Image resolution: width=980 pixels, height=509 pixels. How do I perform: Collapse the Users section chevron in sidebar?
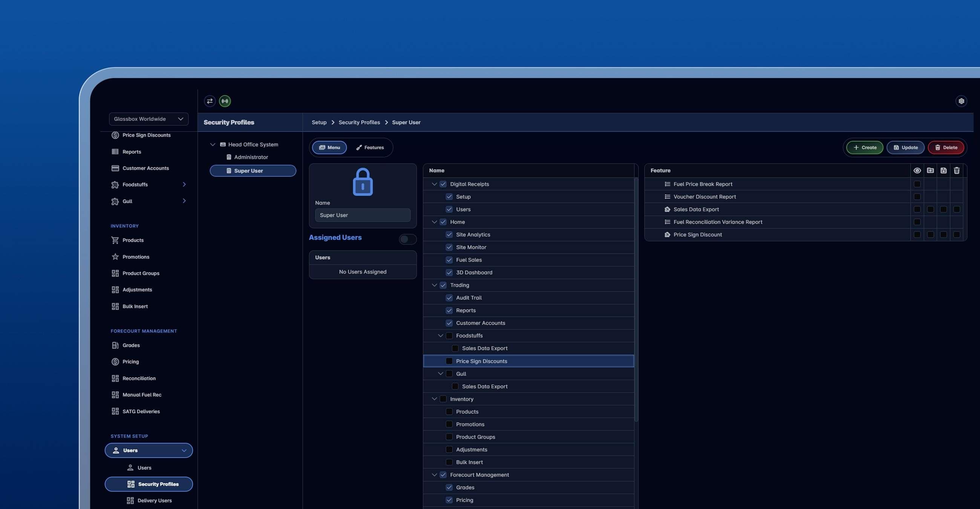(x=184, y=451)
